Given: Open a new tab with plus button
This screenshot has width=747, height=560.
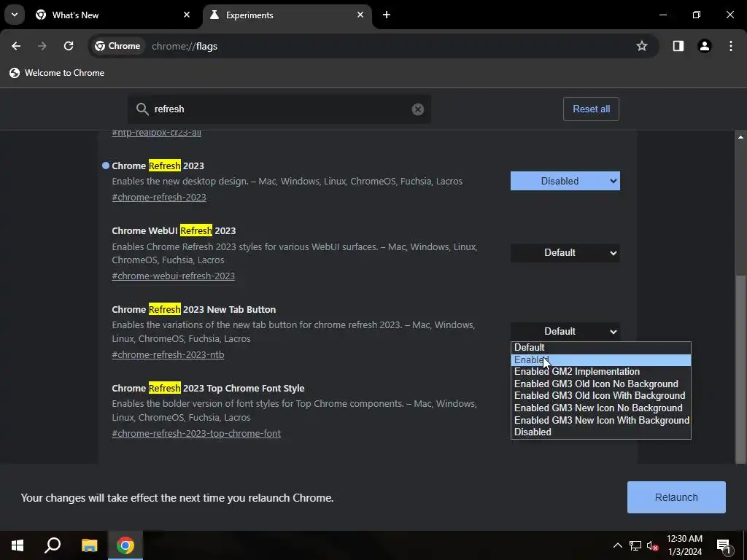Looking at the screenshot, I should tap(387, 15).
